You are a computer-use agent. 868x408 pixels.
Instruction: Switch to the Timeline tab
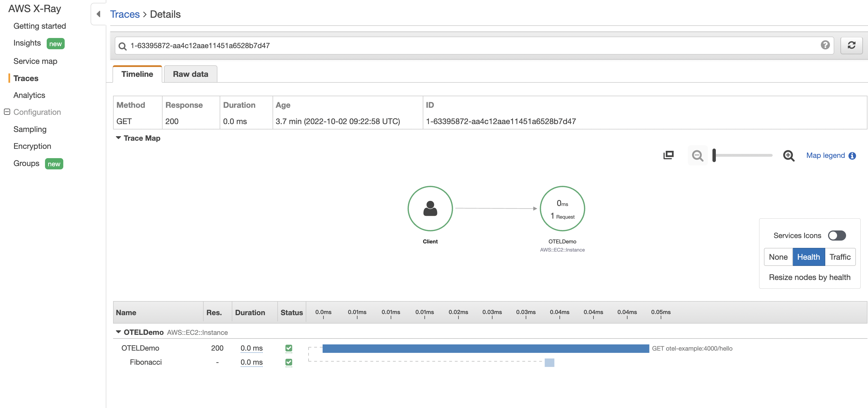coord(137,74)
